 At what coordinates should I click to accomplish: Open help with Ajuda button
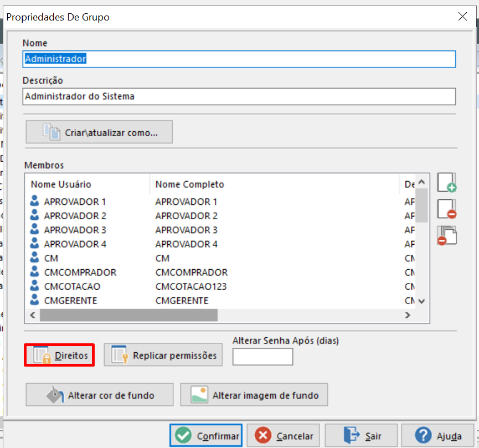coord(438,435)
